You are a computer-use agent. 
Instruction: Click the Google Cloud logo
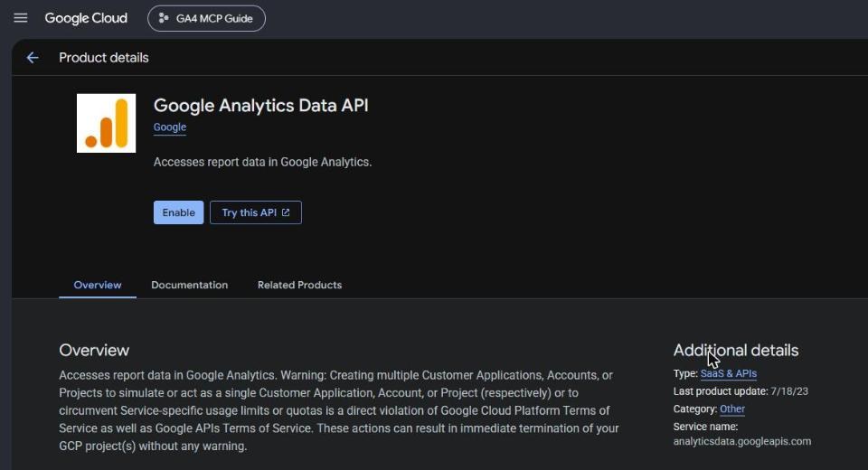86,18
